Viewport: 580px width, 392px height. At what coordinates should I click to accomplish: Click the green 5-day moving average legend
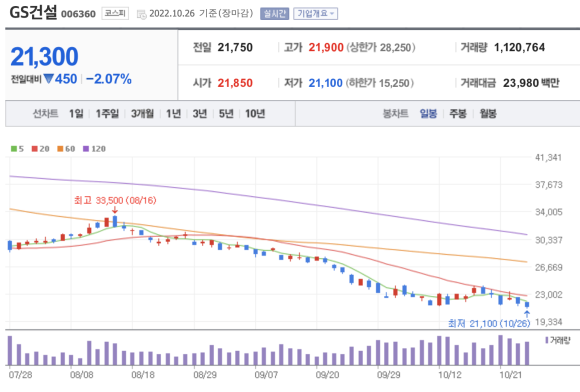[17, 149]
